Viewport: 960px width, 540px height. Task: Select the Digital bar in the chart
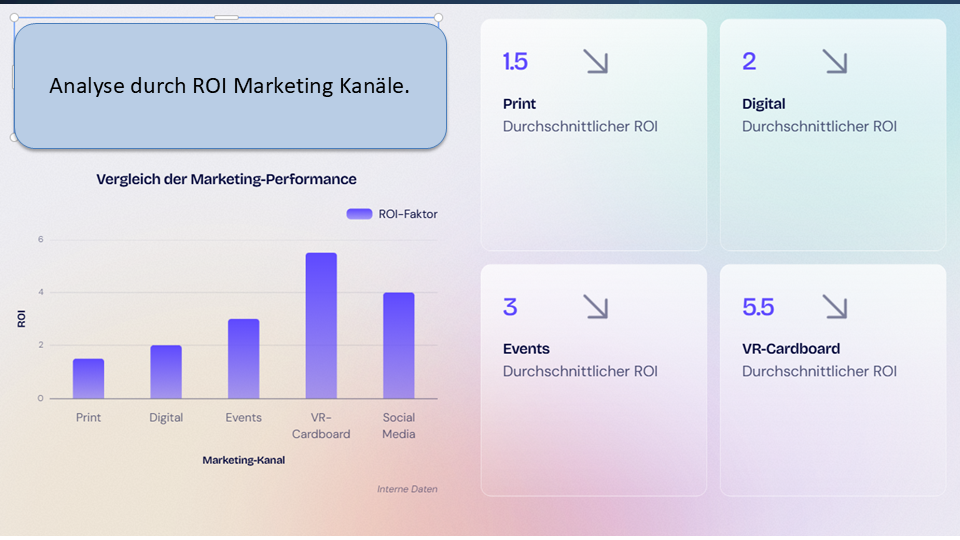tap(166, 372)
